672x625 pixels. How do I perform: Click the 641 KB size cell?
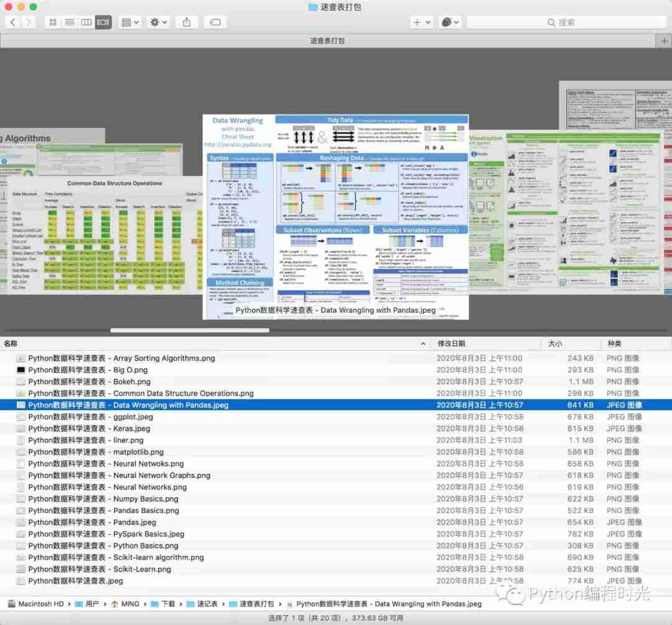581,405
